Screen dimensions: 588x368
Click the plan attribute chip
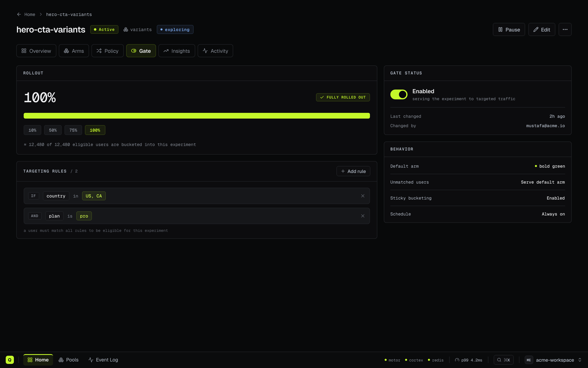coord(55,216)
